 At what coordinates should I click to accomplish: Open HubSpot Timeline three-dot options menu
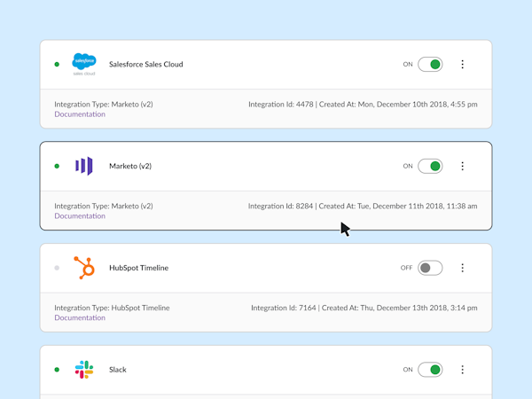[x=463, y=268]
